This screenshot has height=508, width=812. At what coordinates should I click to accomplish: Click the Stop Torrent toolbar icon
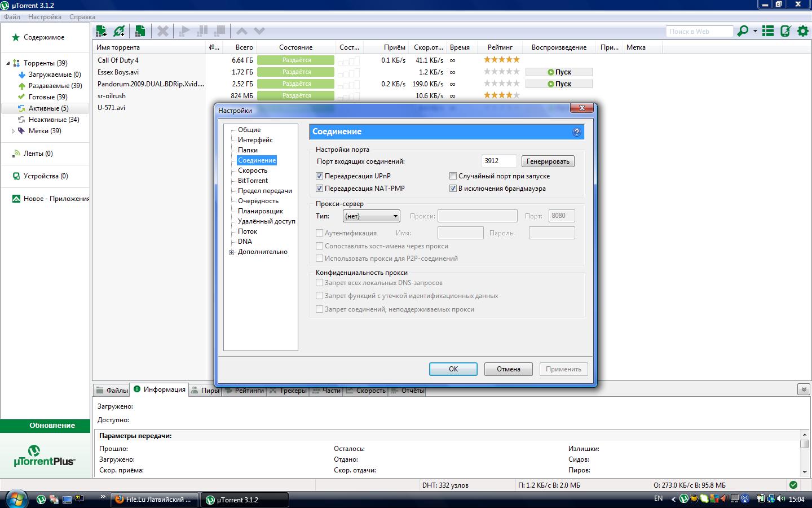(x=220, y=31)
